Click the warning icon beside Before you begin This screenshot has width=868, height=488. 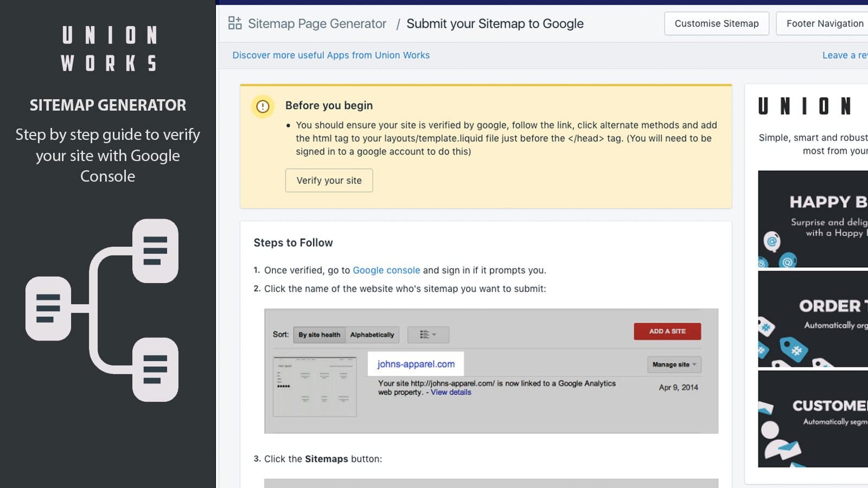tap(263, 106)
